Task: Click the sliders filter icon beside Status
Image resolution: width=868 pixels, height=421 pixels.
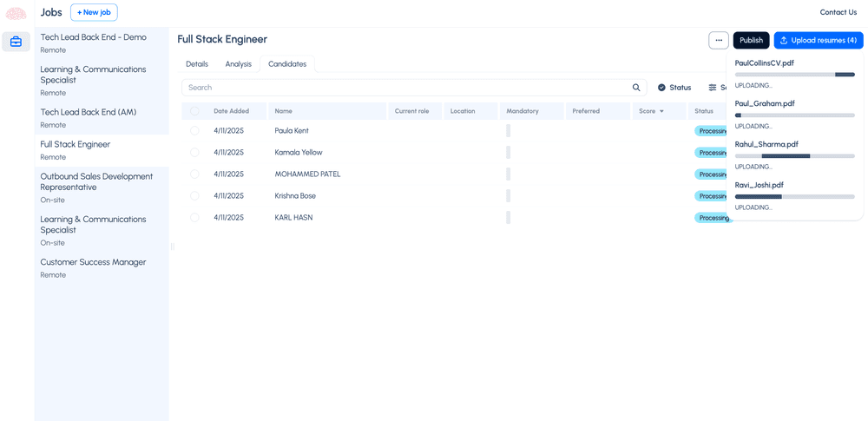Action: 713,88
